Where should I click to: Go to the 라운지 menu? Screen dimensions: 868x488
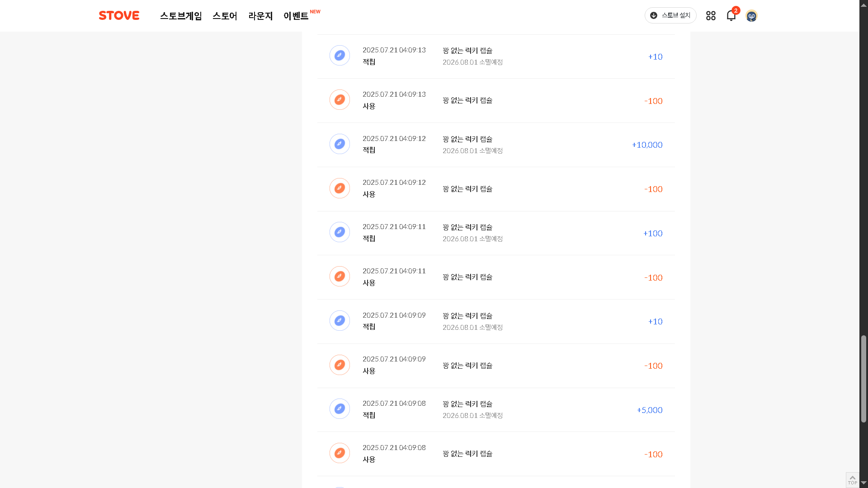pyautogui.click(x=260, y=16)
